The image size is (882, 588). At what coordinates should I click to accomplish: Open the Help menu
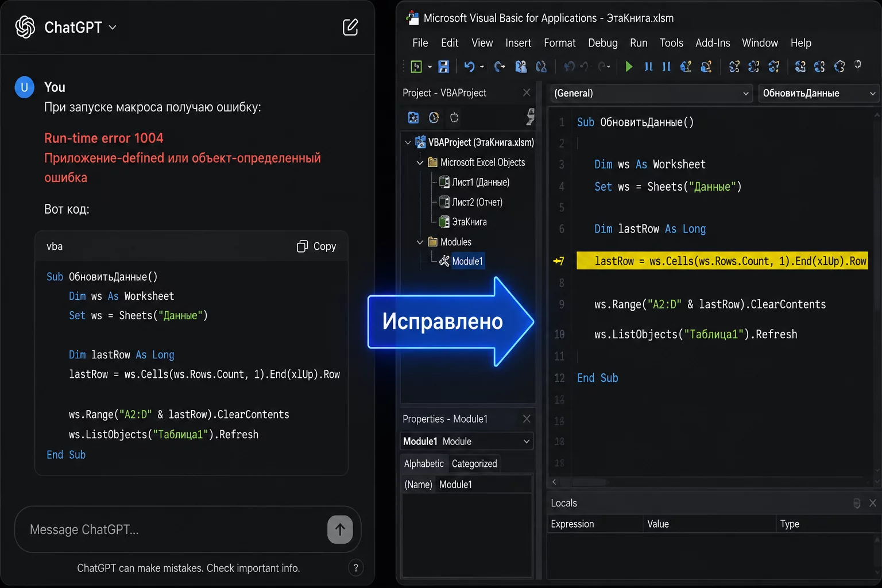pos(801,43)
